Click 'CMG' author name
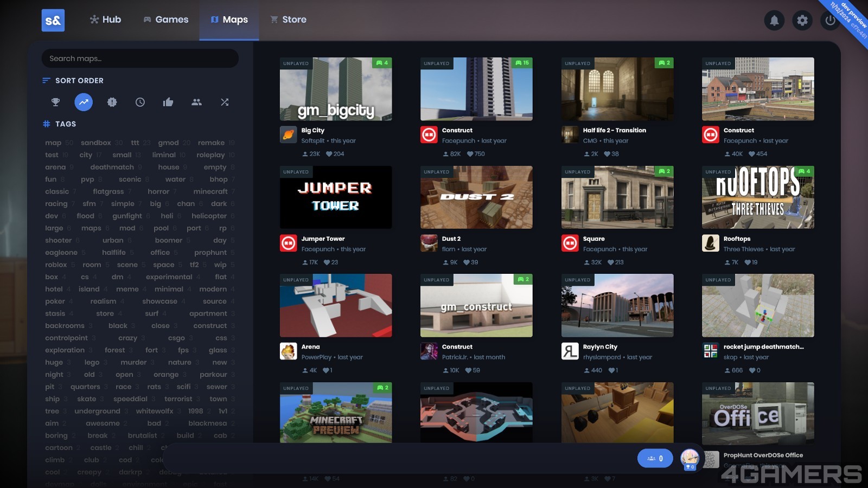Screen dimensions: 868x488 pyautogui.click(x=590, y=140)
